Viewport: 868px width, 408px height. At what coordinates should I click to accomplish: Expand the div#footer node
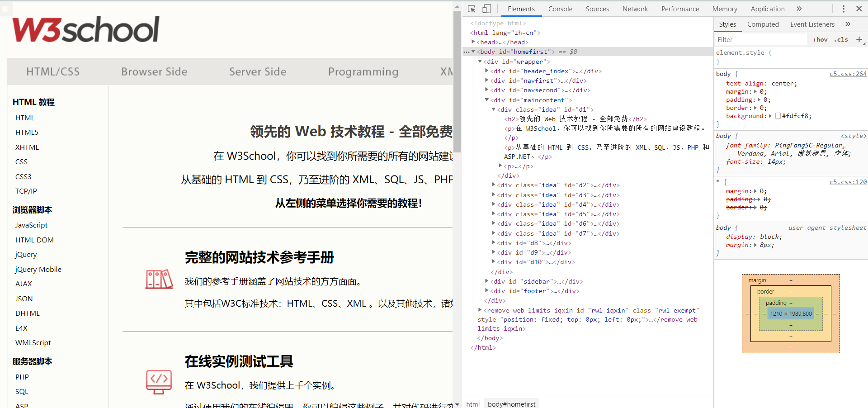(487, 291)
